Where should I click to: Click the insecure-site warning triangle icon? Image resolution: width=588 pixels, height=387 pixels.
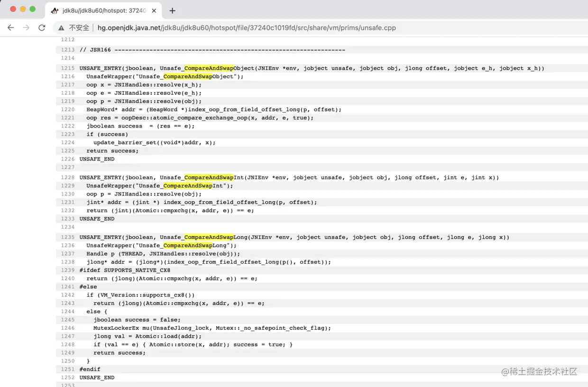[x=61, y=28]
